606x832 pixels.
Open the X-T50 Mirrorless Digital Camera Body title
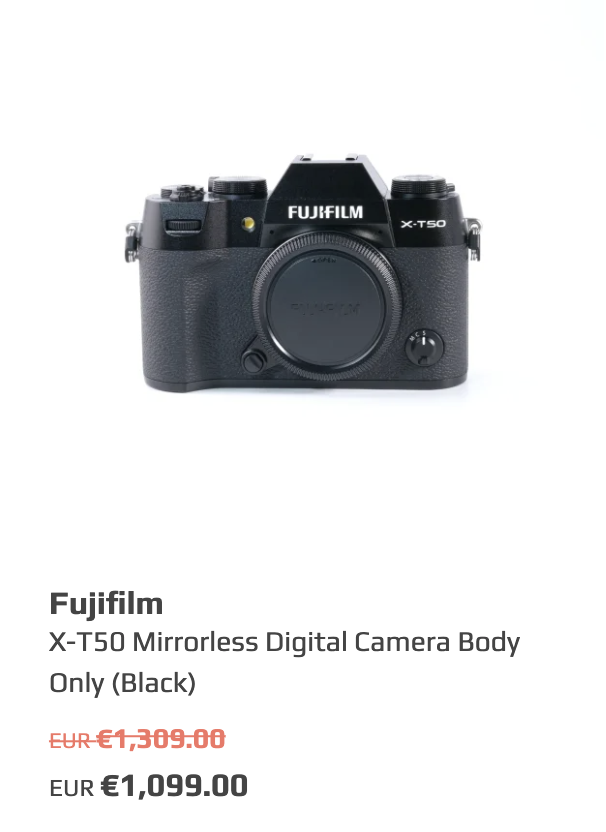click(284, 642)
